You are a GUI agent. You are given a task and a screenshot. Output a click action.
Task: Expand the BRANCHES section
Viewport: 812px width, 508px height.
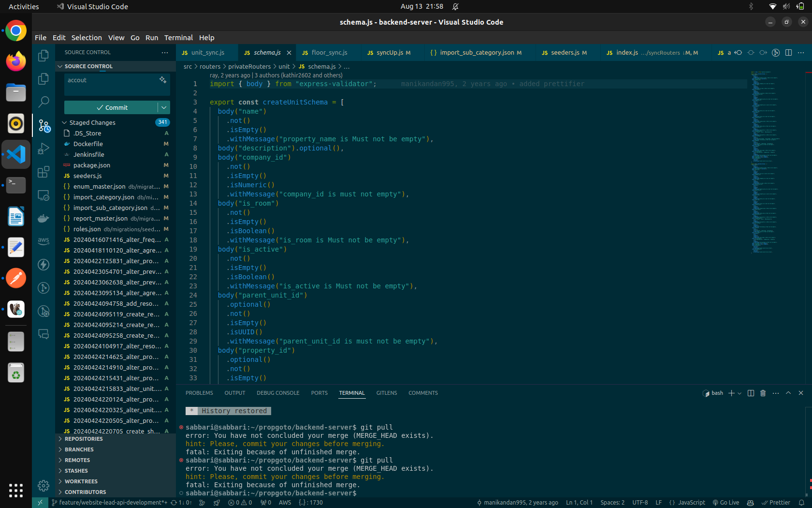click(x=79, y=449)
